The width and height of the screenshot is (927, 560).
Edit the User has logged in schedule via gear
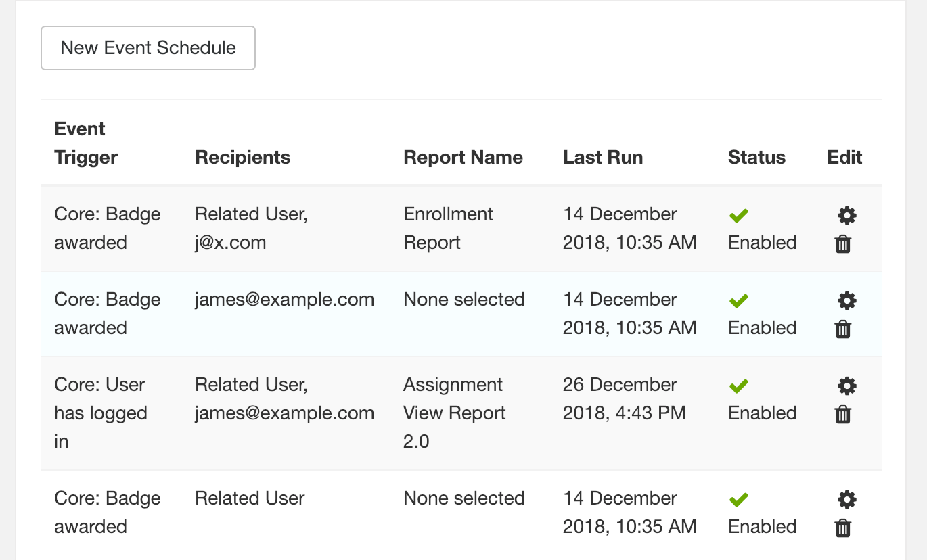[846, 386]
